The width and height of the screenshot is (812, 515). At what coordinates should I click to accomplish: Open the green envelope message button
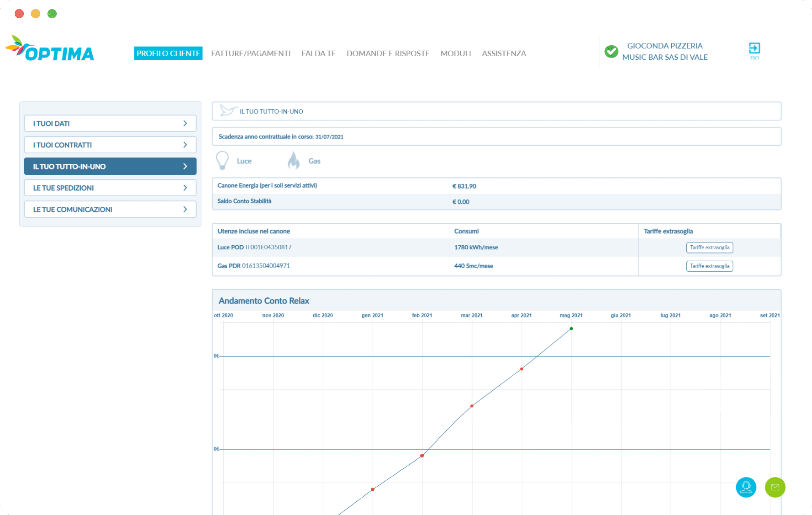[x=775, y=487]
